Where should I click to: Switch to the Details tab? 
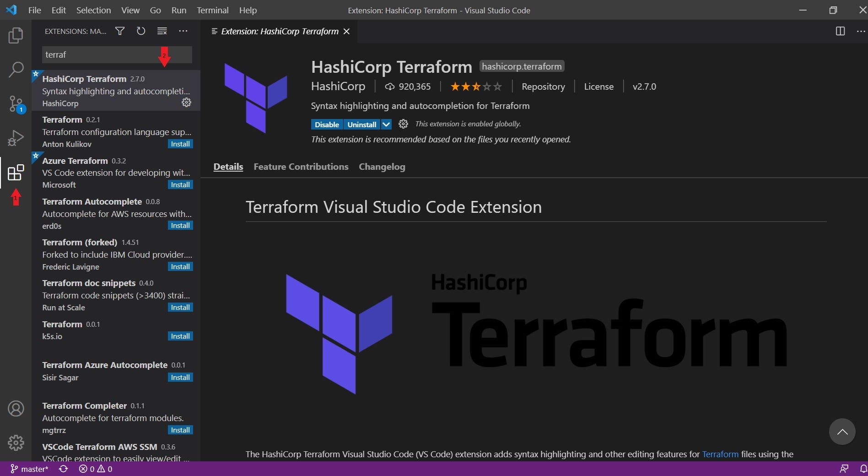point(228,167)
